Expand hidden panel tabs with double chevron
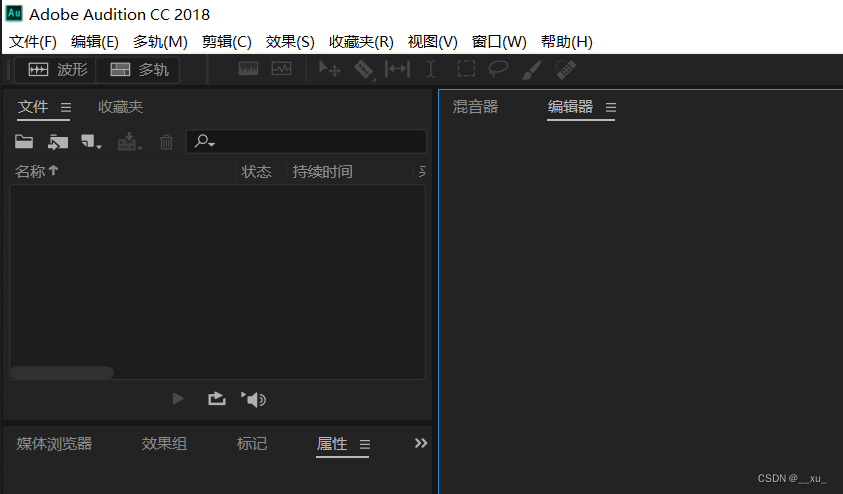The image size is (843, 494). (421, 443)
